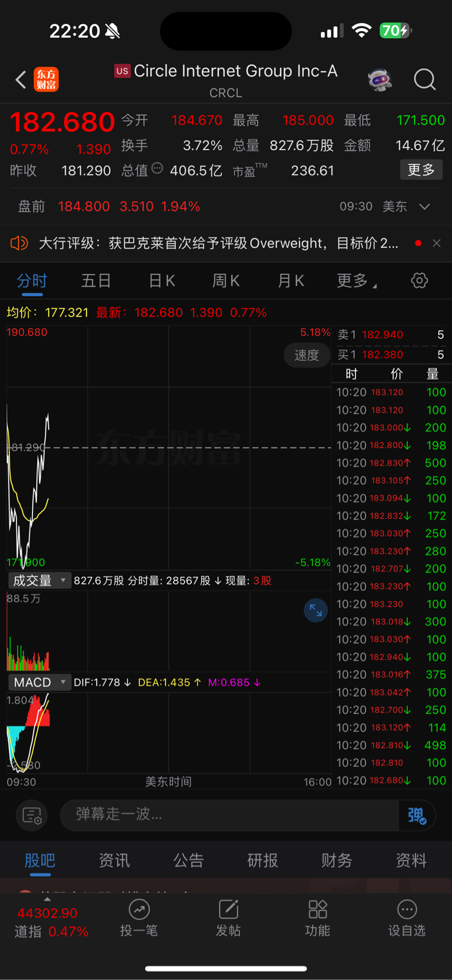
Task: Open the Barclays Overweight rating news
Action: 218,243
